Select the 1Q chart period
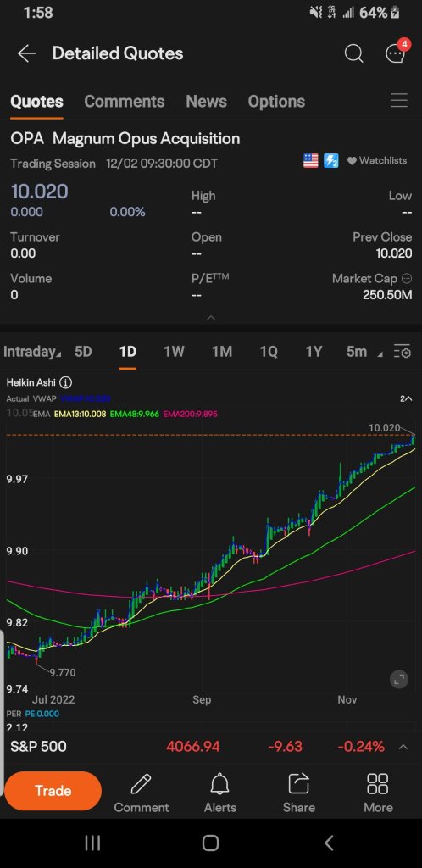Viewport: 422px width, 868px height. click(x=269, y=352)
